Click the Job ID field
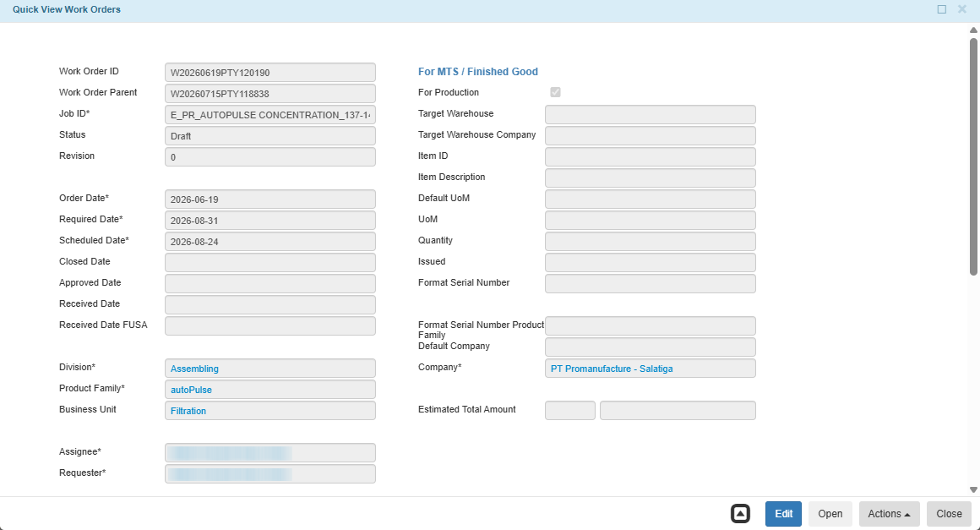980x530 pixels. pos(270,115)
